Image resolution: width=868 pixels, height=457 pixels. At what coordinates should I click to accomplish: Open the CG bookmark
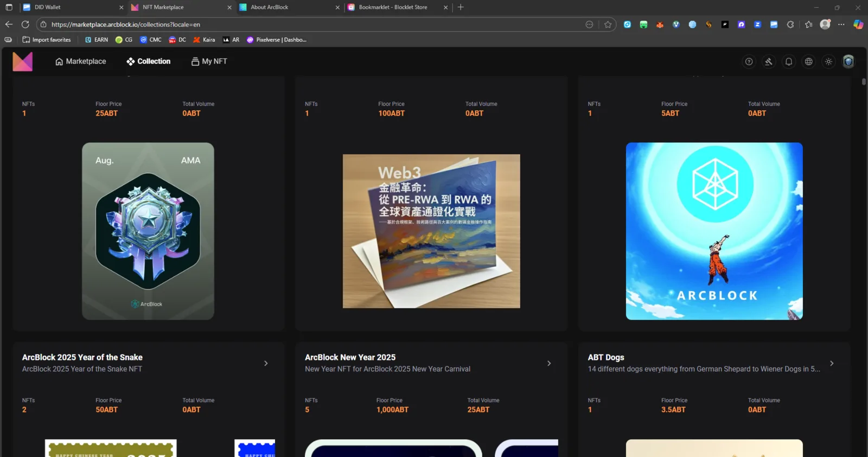click(x=124, y=40)
